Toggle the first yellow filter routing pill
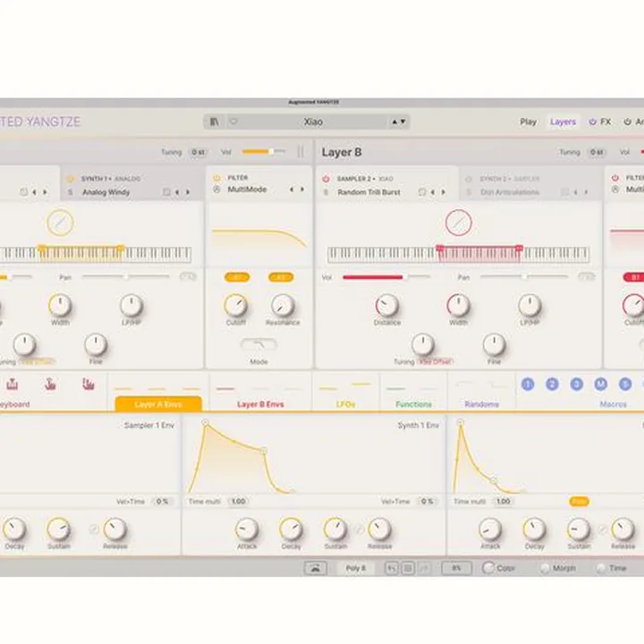This screenshot has width=644, height=644. pos(237,277)
